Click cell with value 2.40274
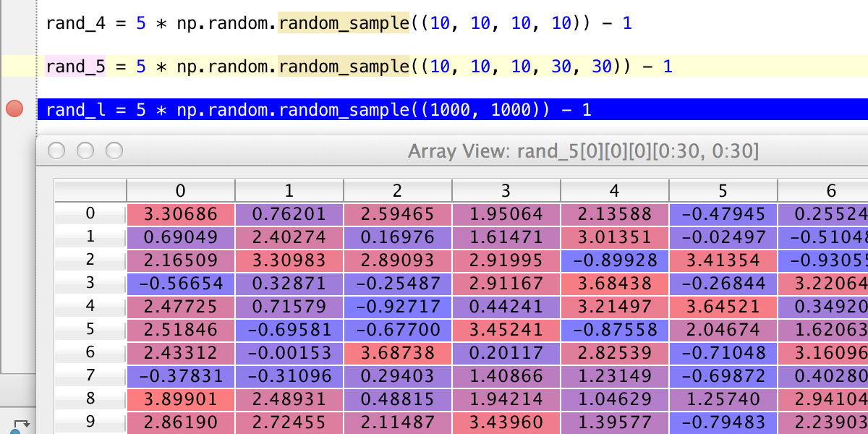Viewport: 868px width, 434px height. tap(289, 237)
